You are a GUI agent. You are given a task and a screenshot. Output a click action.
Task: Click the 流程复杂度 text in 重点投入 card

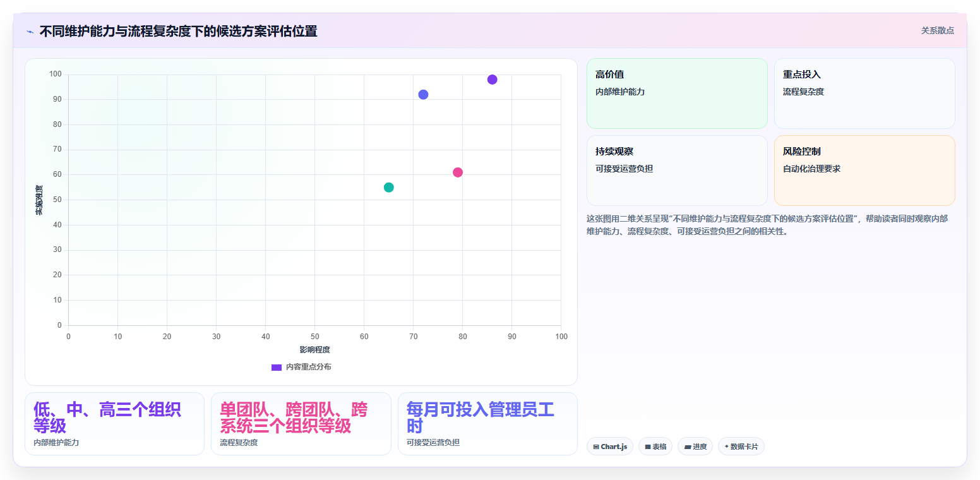(x=803, y=92)
